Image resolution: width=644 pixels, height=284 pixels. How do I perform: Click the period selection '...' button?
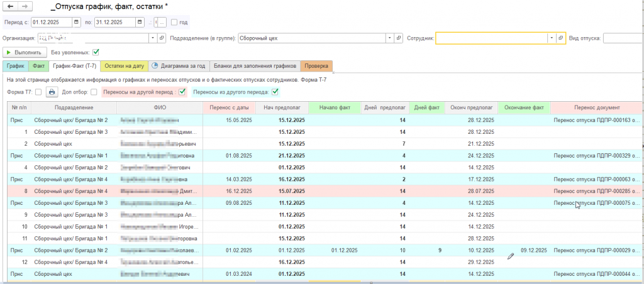(x=162, y=22)
